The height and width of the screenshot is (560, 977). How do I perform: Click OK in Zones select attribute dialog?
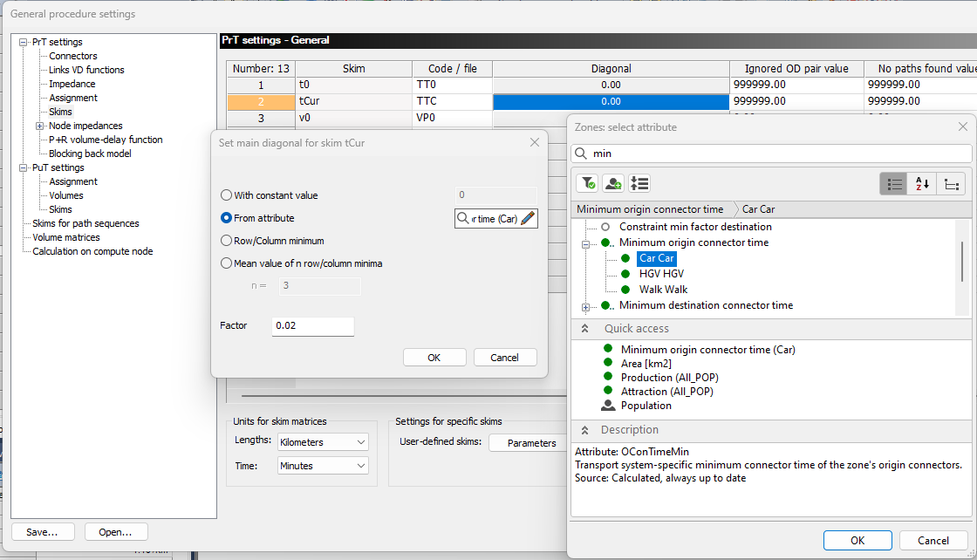857,540
